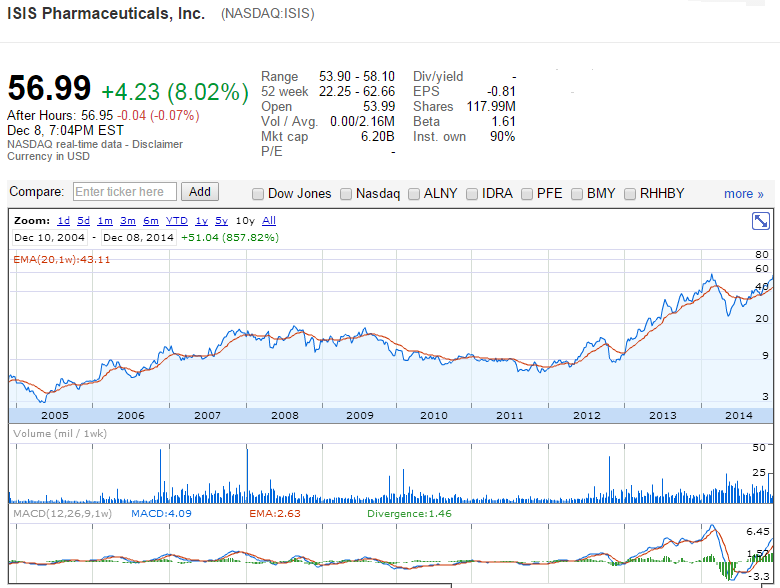Click the Volume (mil / 1wk) label
Screen dimensions: 780x588
(60, 434)
